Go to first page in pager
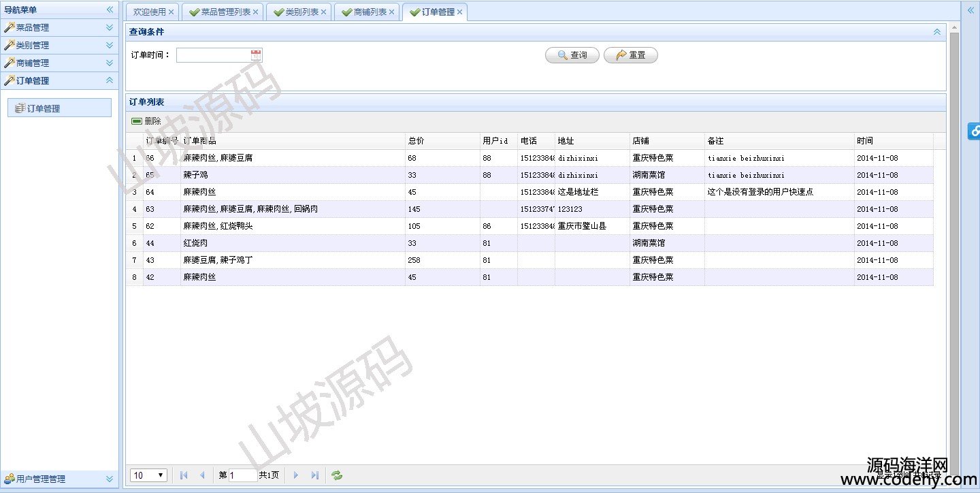Viewport: 980px width, 493px height. point(184,475)
